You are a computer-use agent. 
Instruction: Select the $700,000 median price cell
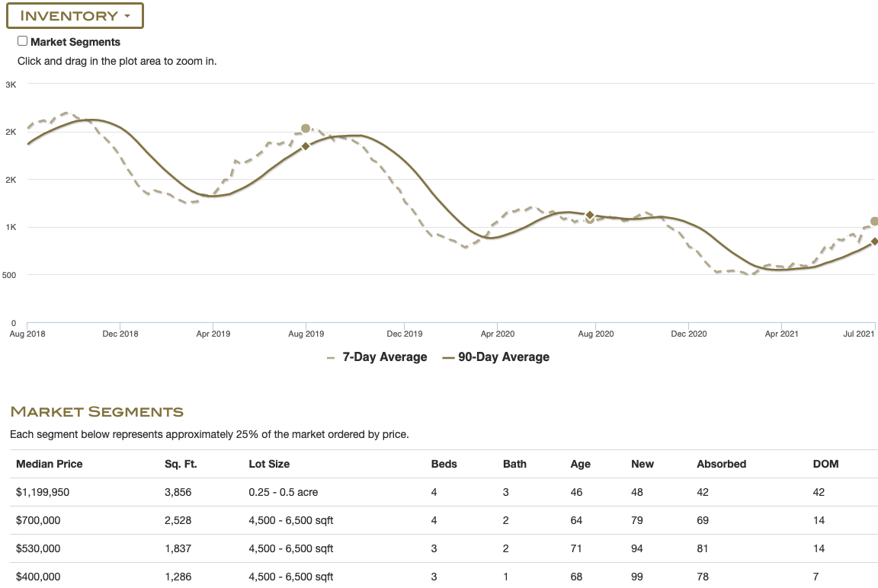coord(38,520)
